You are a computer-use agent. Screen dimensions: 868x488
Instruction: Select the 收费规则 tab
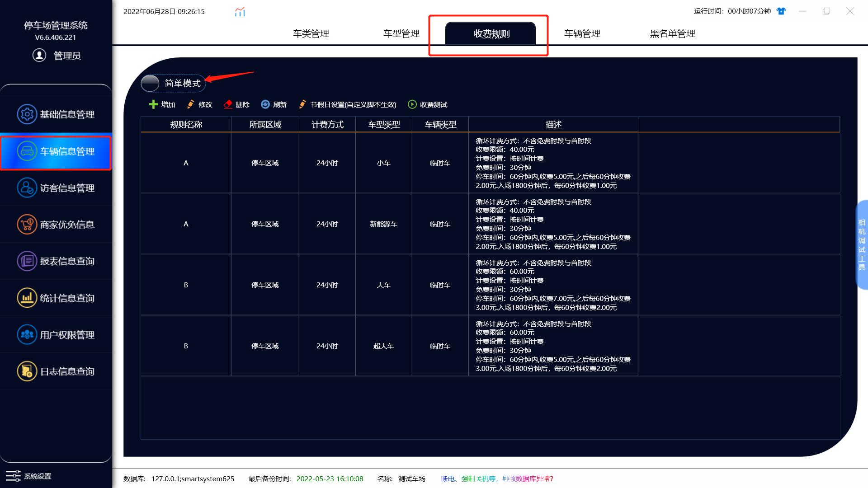tap(491, 33)
